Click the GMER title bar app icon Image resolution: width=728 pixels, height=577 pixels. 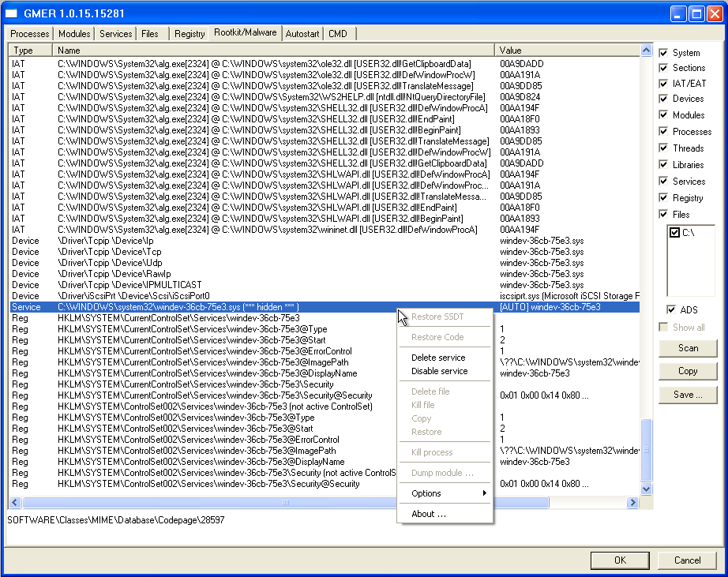click(x=11, y=13)
